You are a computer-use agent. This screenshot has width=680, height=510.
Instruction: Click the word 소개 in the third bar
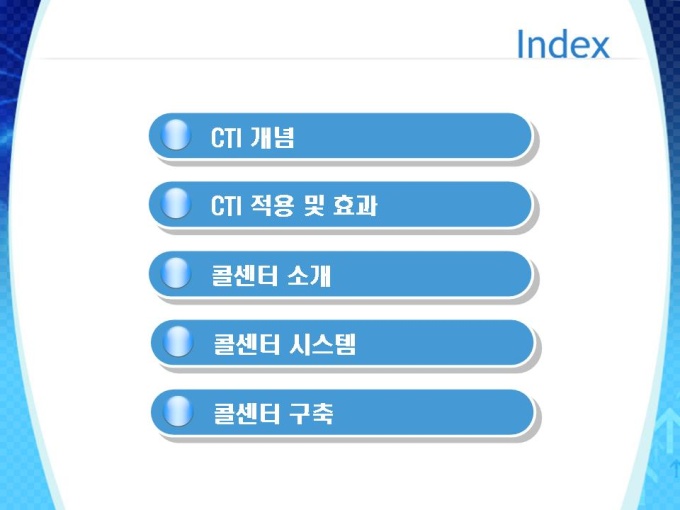[309, 275]
